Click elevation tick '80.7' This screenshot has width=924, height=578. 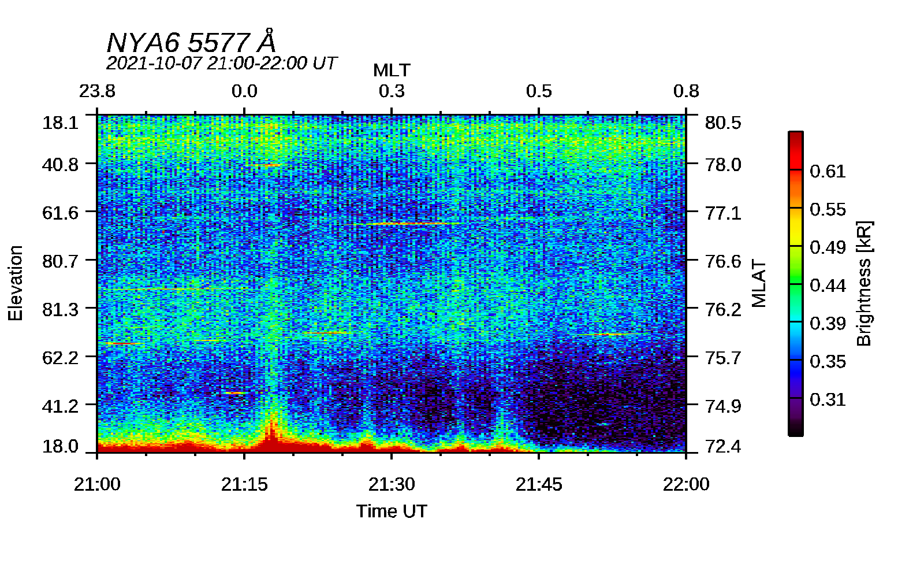[x=60, y=261]
